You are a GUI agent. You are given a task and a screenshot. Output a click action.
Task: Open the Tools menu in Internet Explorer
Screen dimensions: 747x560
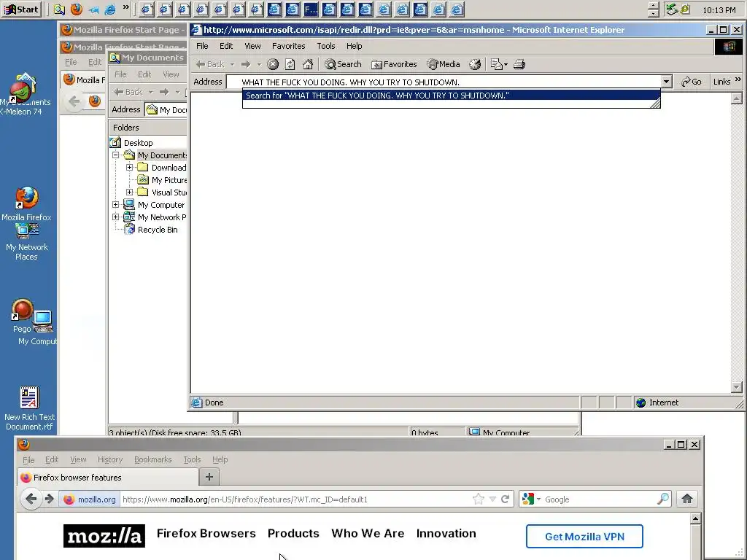coord(326,46)
